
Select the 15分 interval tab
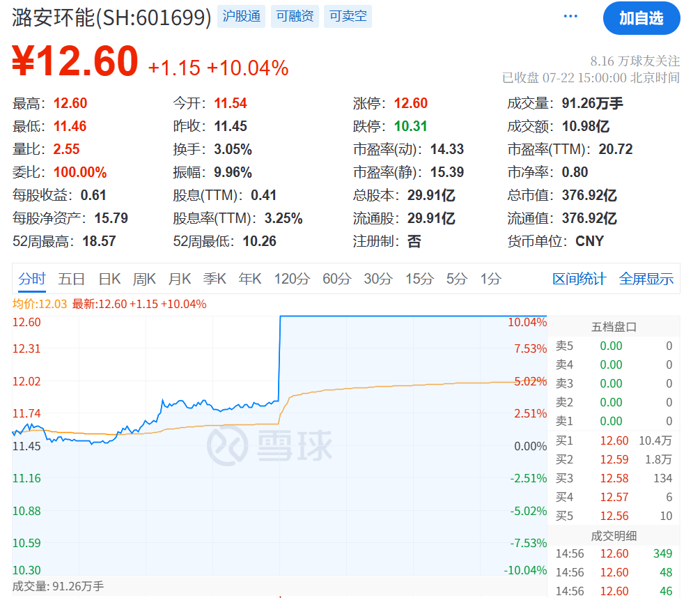coord(419,279)
